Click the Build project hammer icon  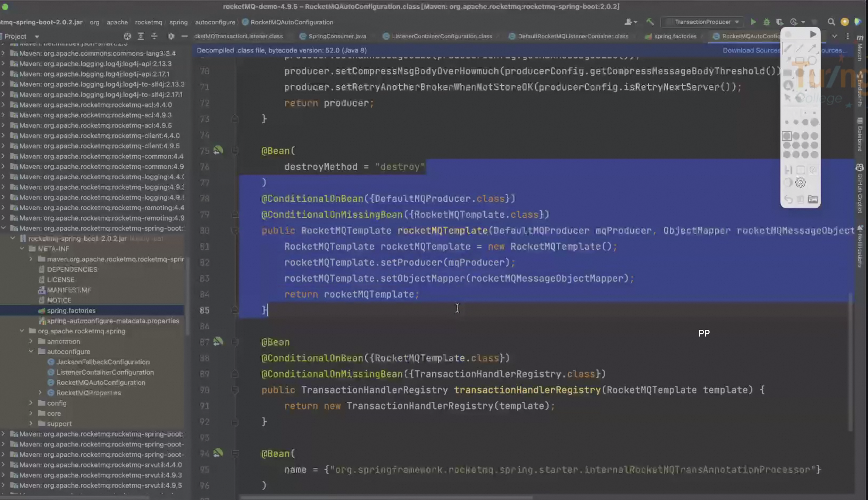click(x=650, y=22)
